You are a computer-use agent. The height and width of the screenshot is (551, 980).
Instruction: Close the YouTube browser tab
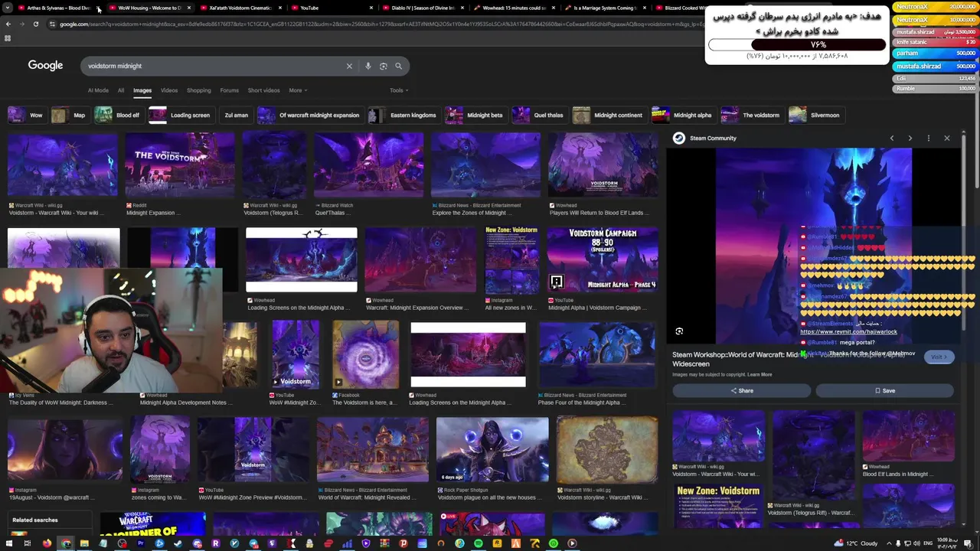point(371,8)
